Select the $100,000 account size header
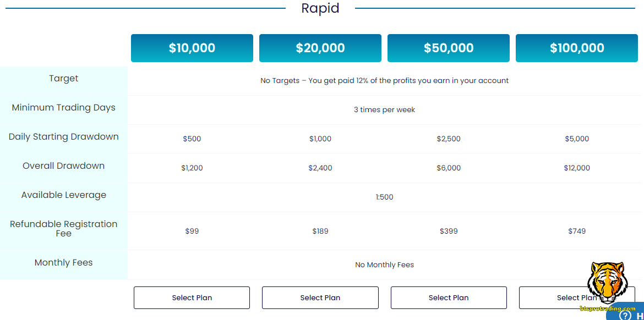This screenshot has width=644, height=320. (x=577, y=48)
